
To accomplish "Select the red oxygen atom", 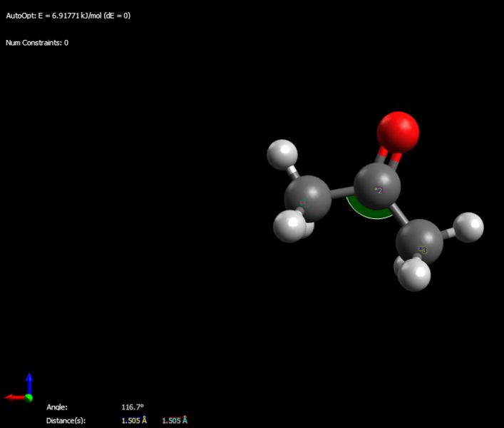I will tap(398, 133).
